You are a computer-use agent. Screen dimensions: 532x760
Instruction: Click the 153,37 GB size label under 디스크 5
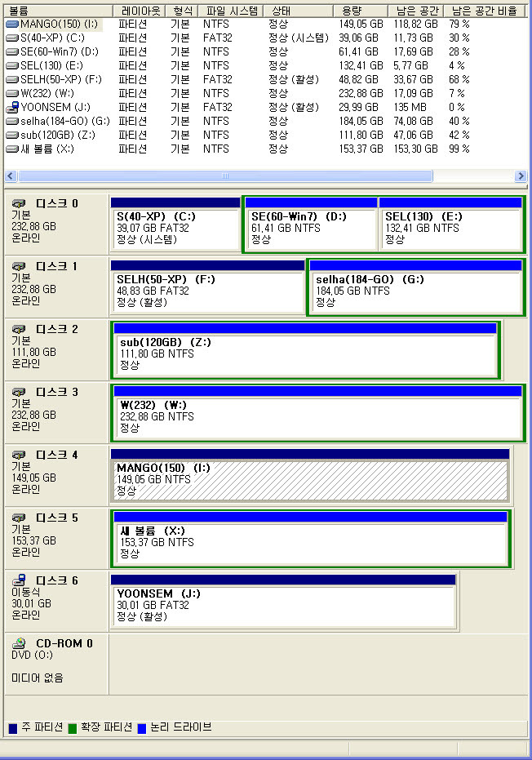click(33, 540)
